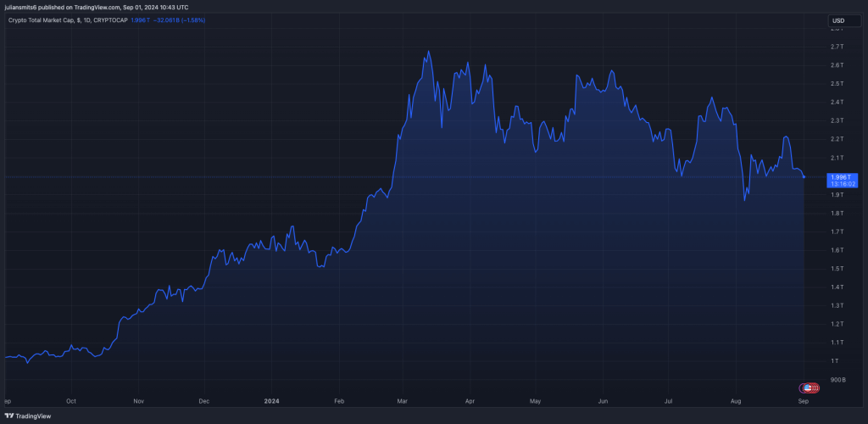
Task: Open the USD currency selector
Action: tap(837, 20)
